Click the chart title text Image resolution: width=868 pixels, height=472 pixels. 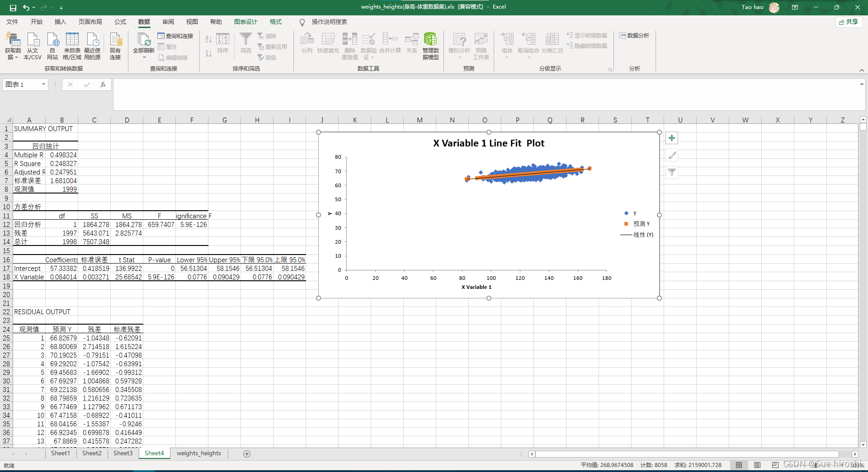point(489,143)
